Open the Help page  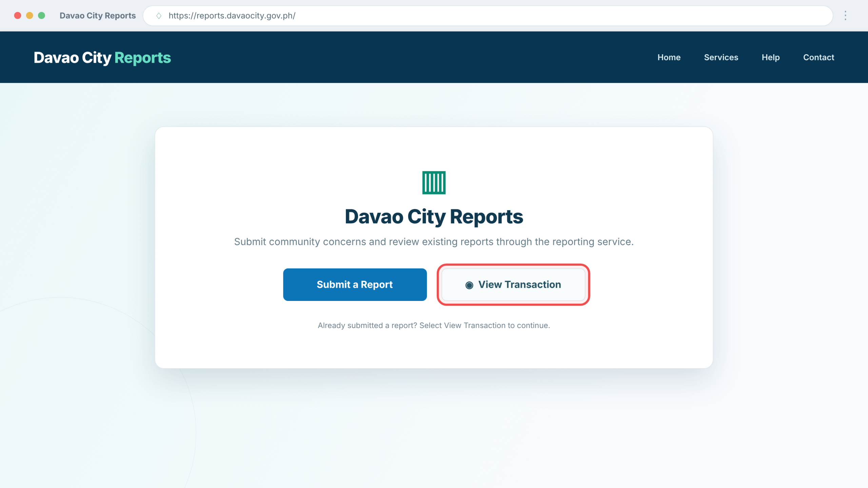coord(770,57)
